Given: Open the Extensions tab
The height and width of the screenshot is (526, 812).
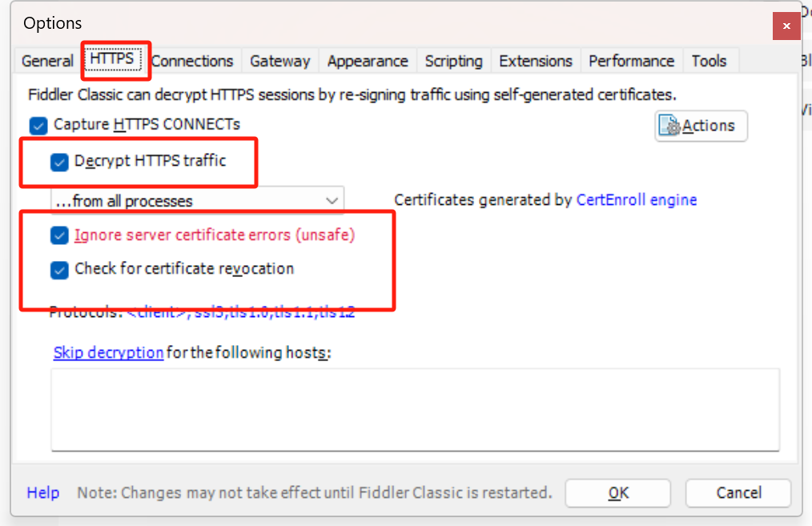Looking at the screenshot, I should [x=536, y=61].
